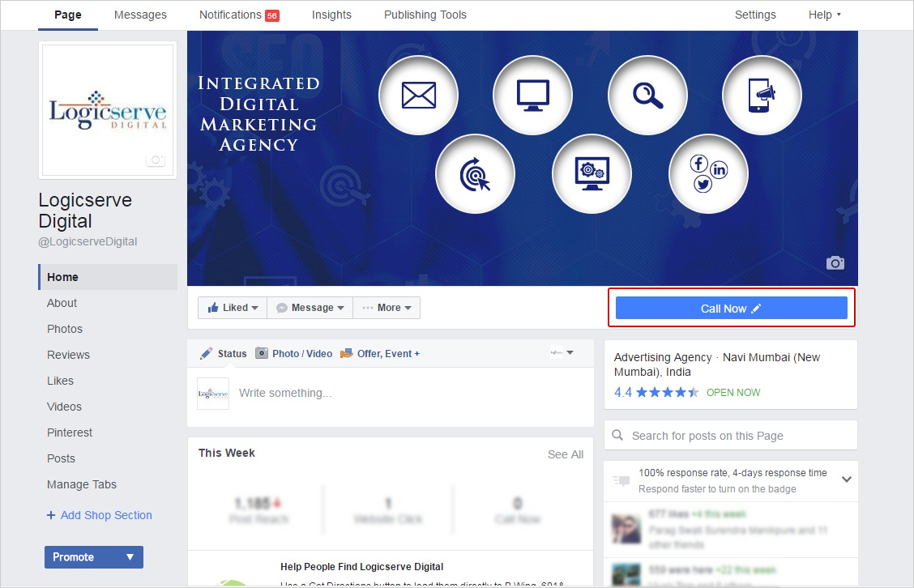Expand the response rate panel chevron
Viewport: 914px width, 588px height.
coord(847,479)
